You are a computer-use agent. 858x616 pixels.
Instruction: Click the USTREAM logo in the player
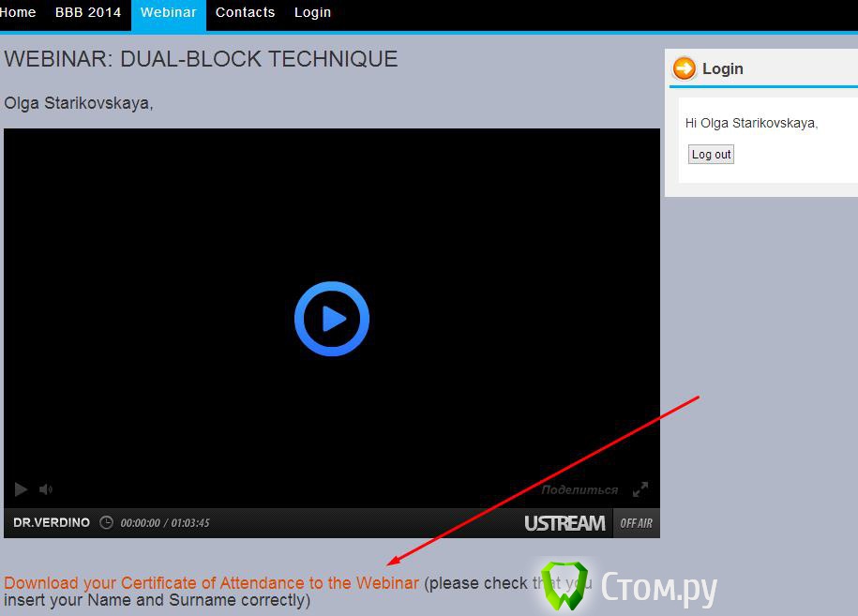point(564,523)
